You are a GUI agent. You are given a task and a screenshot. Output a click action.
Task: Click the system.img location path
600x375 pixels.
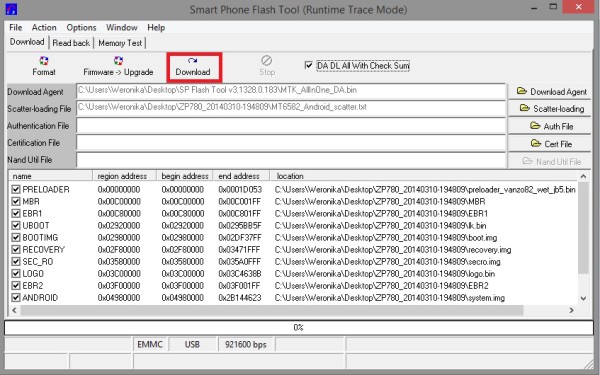tap(390, 298)
